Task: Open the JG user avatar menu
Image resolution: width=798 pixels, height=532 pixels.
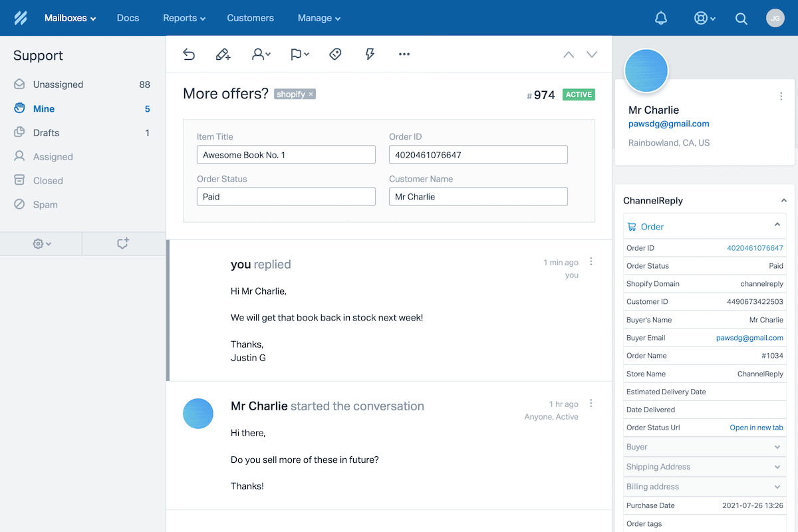Action: point(775,18)
